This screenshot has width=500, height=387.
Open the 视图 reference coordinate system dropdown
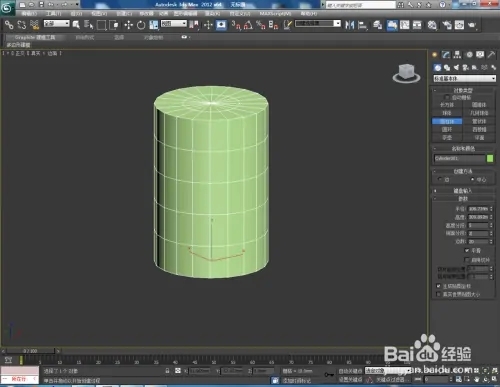(x=174, y=23)
